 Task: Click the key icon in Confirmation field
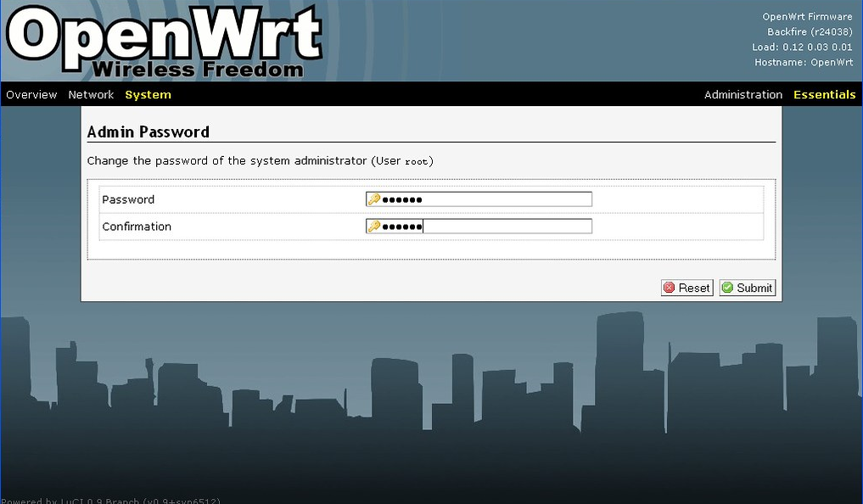point(374,227)
